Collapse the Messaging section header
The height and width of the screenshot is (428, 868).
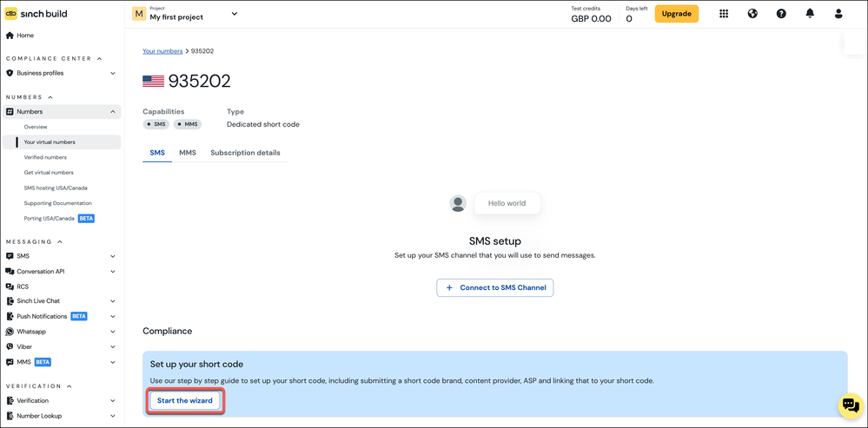coord(35,241)
